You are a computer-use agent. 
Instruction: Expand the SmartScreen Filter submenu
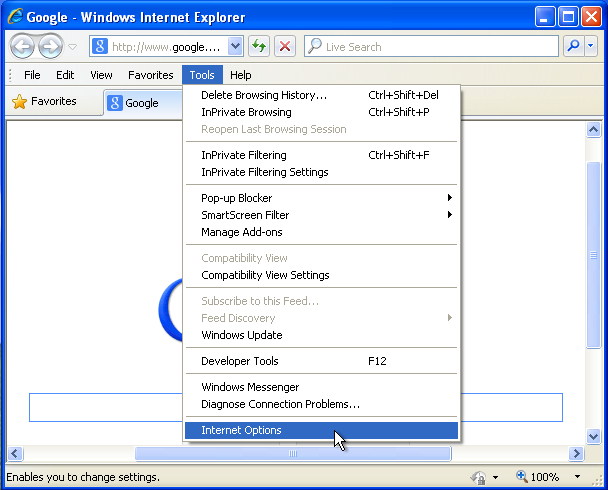321,215
